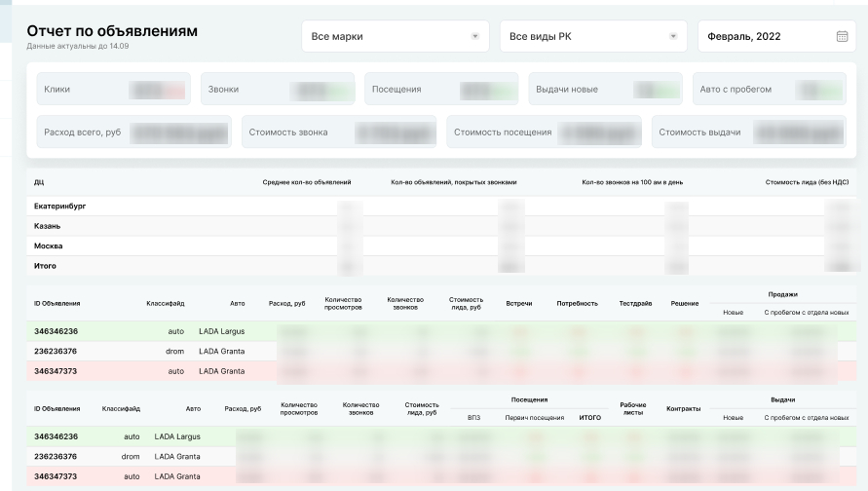
Task: Click 'Тестдрайв' column header
Action: coord(635,303)
